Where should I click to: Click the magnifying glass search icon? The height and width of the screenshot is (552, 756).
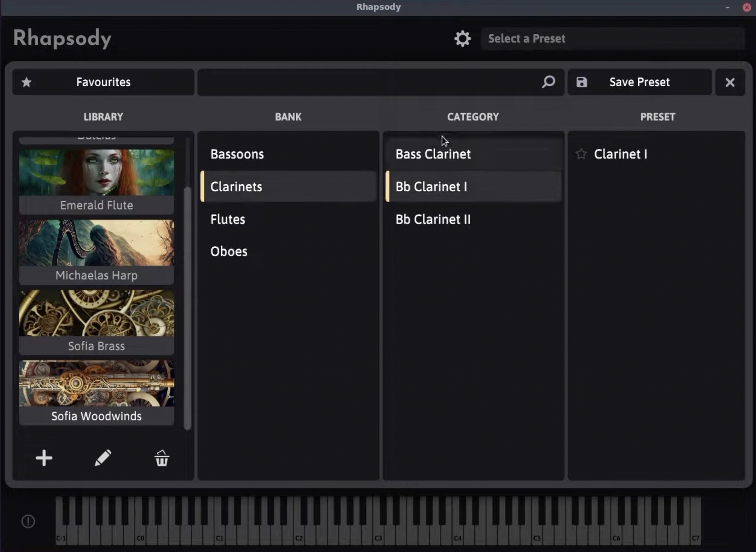[548, 82]
